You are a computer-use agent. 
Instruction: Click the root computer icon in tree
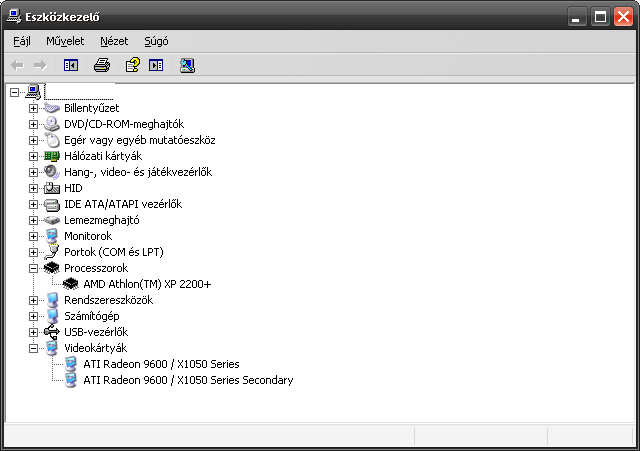click(33, 92)
